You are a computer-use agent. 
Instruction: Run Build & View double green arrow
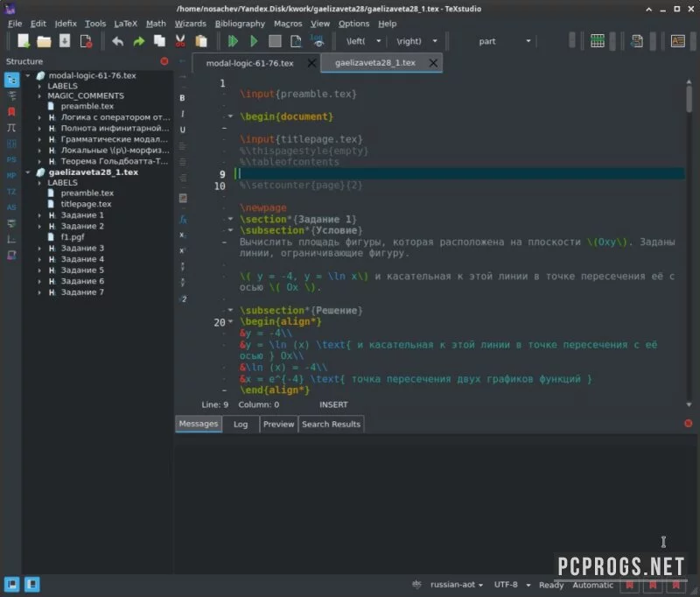[x=233, y=41]
